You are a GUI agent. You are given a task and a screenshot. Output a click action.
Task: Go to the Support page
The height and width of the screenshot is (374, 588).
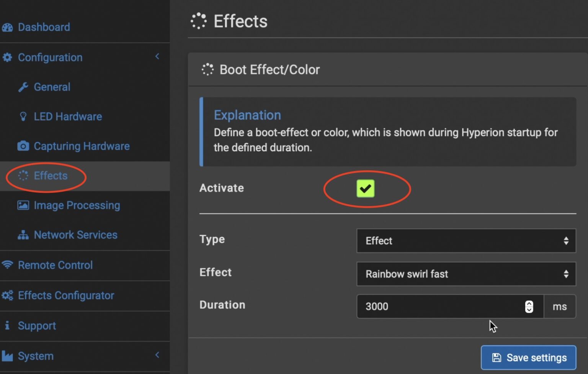tap(37, 326)
